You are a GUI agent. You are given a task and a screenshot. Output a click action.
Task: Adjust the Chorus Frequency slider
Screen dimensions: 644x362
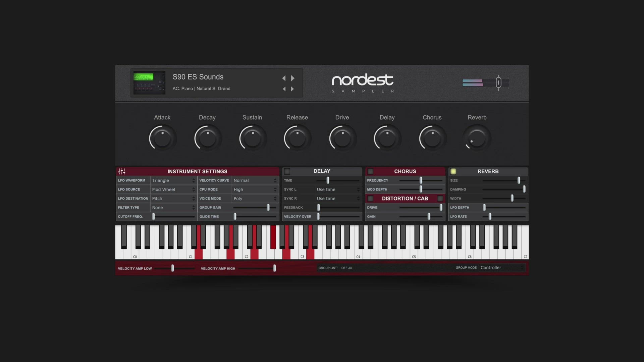click(421, 180)
